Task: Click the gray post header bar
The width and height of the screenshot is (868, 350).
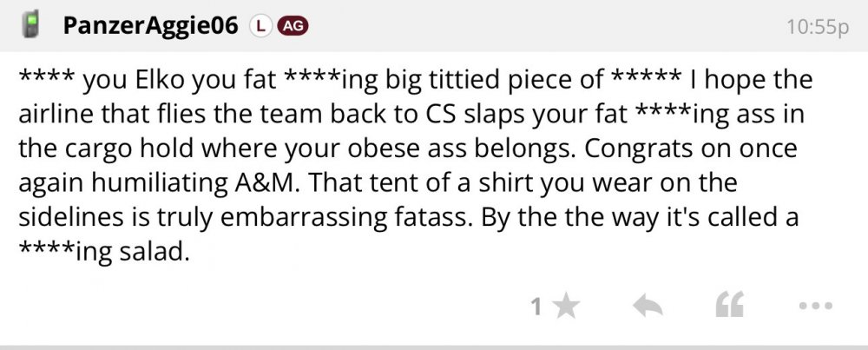Action: pos(521,26)
